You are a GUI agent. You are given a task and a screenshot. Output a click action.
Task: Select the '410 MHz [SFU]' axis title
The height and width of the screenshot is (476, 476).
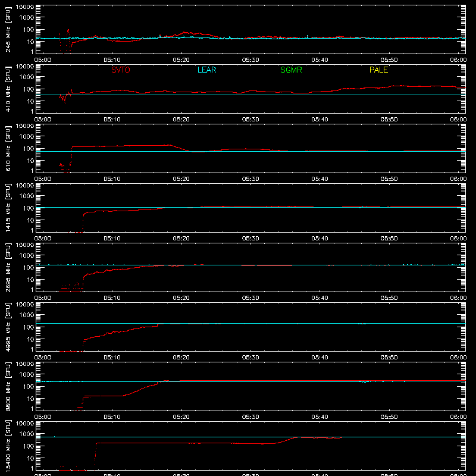[x=8, y=89]
